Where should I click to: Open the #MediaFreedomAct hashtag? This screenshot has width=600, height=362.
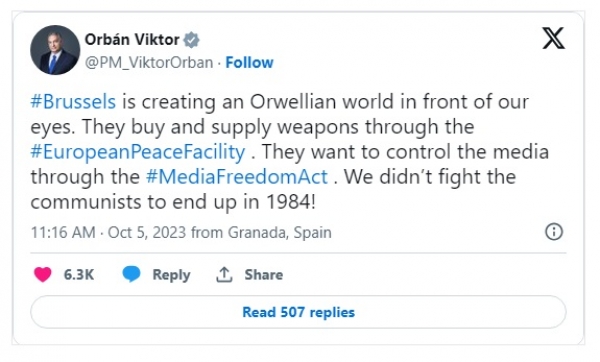(236, 177)
